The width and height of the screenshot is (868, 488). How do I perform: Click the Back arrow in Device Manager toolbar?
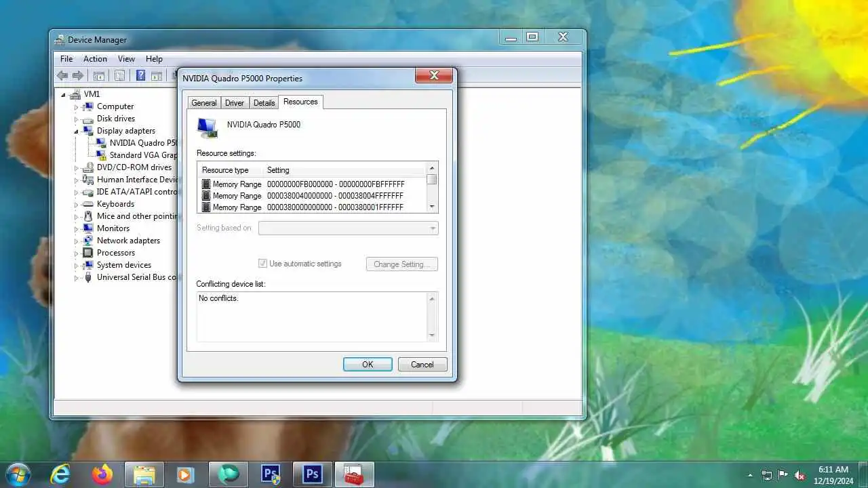62,76
